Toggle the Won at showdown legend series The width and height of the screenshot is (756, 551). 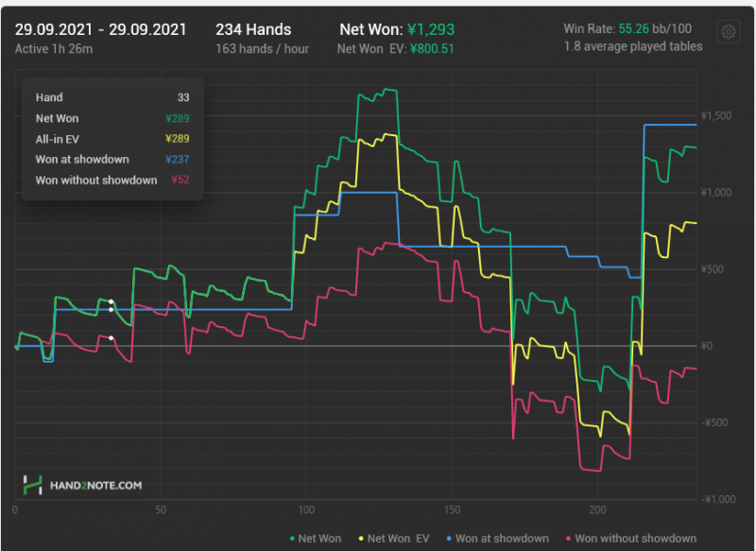point(495,539)
